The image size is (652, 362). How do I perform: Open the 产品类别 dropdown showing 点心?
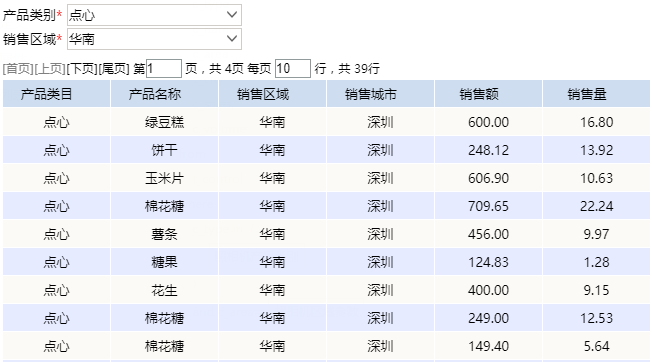(x=154, y=15)
